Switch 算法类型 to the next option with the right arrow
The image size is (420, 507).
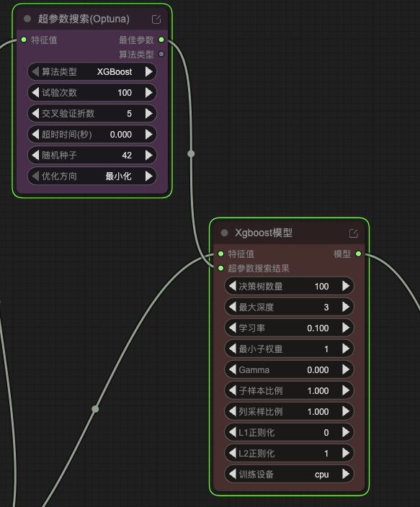pos(149,72)
